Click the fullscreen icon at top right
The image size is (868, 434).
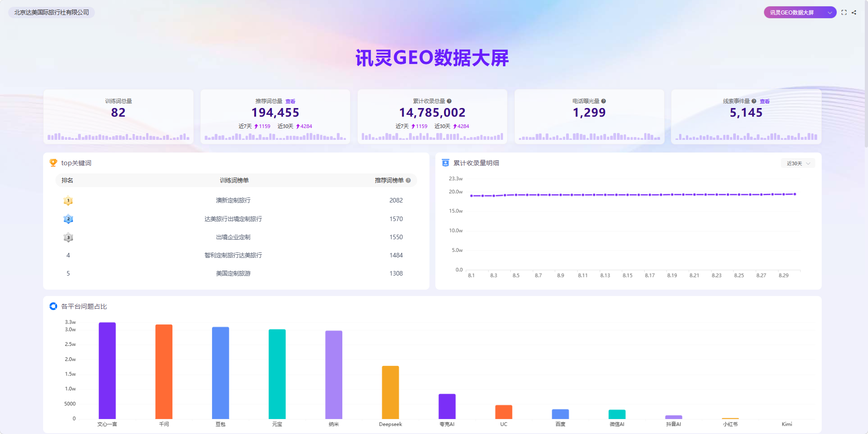pos(844,13)
